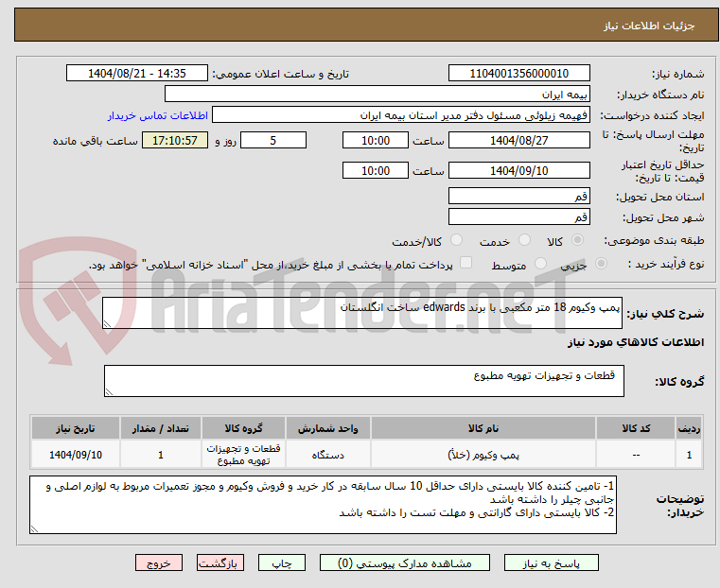Click the تعداد / مقدار column header
Screen dimensions: 720x588
click(x=160, y=428)
